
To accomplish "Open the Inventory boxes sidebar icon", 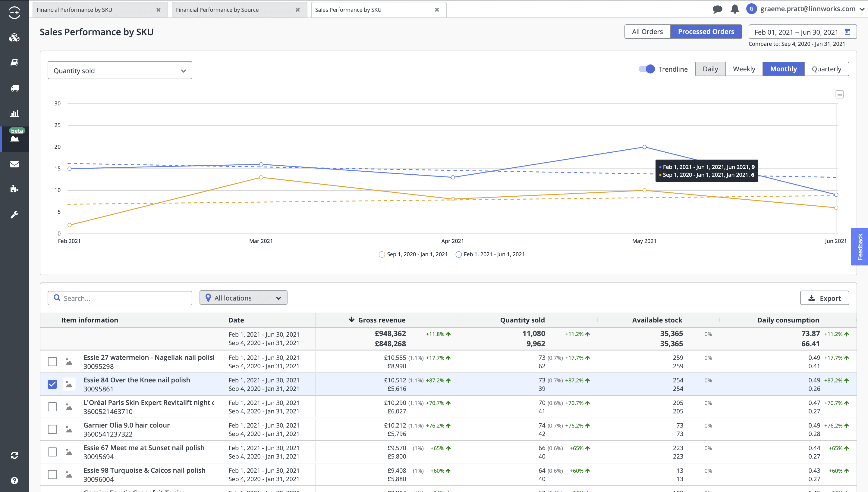I will coord(14,38).
